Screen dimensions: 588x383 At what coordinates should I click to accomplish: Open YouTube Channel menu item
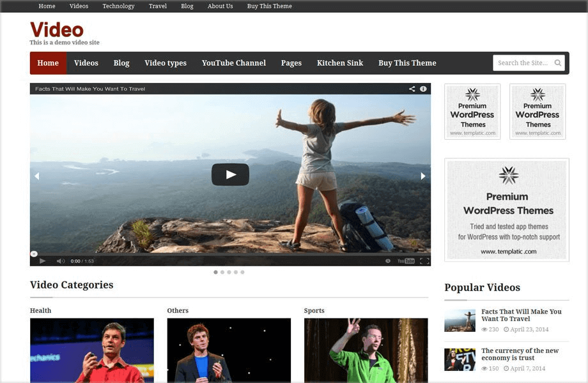pos(234,63)
